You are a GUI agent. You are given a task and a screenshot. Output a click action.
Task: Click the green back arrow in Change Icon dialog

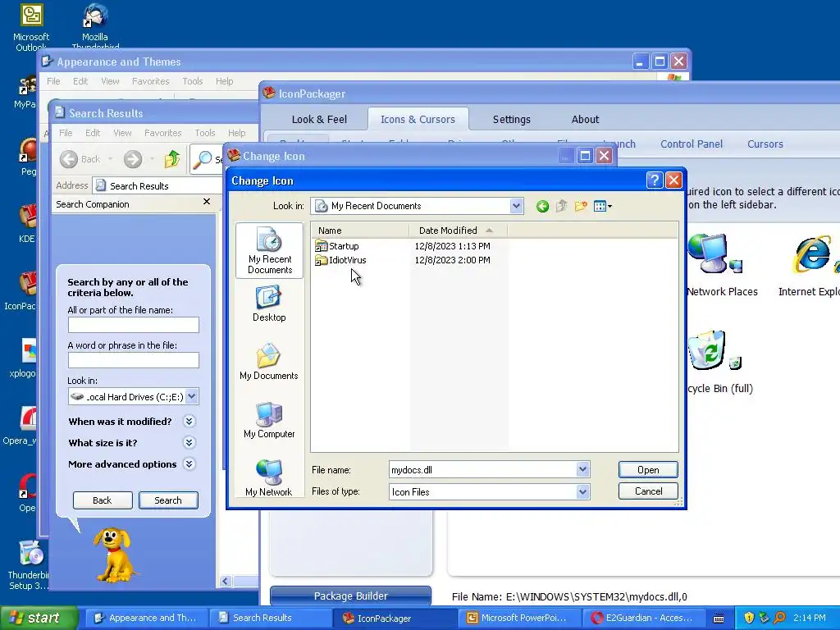[542, 206]
